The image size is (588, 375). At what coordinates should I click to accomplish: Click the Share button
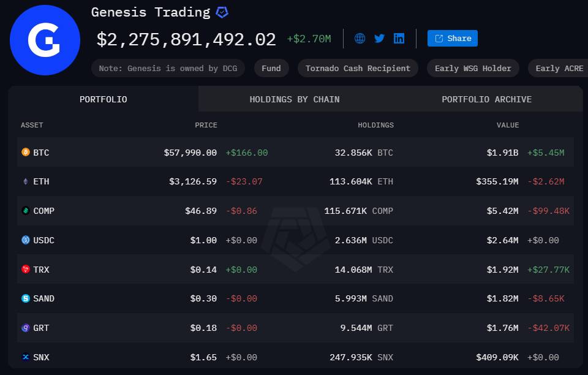(452, 38)
